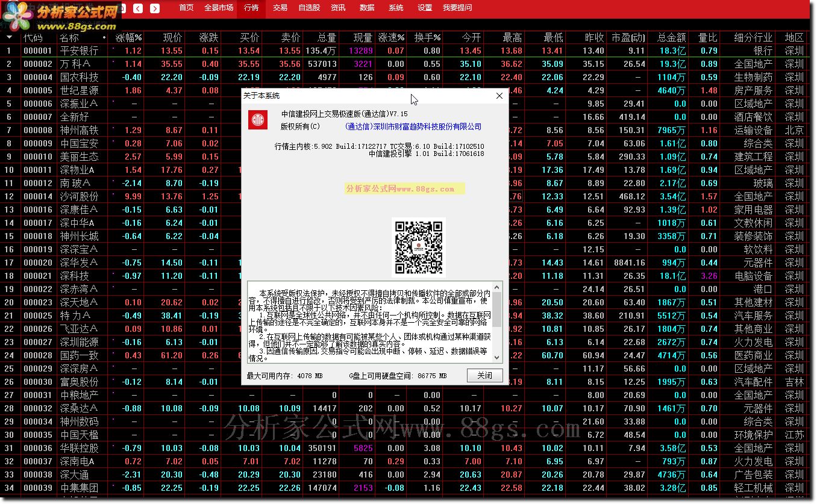Sort by the 换手% column header
Image resolution: width=817 pixels, height=504 pixels.
(428, 37)
